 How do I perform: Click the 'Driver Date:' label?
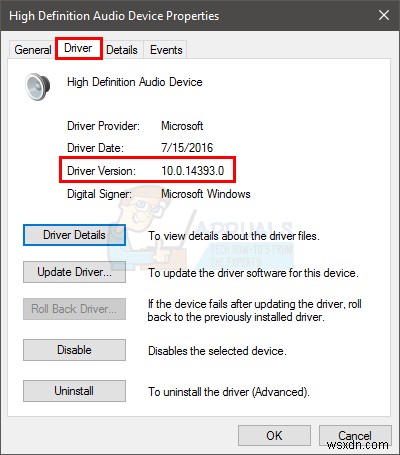pos(95,148)
